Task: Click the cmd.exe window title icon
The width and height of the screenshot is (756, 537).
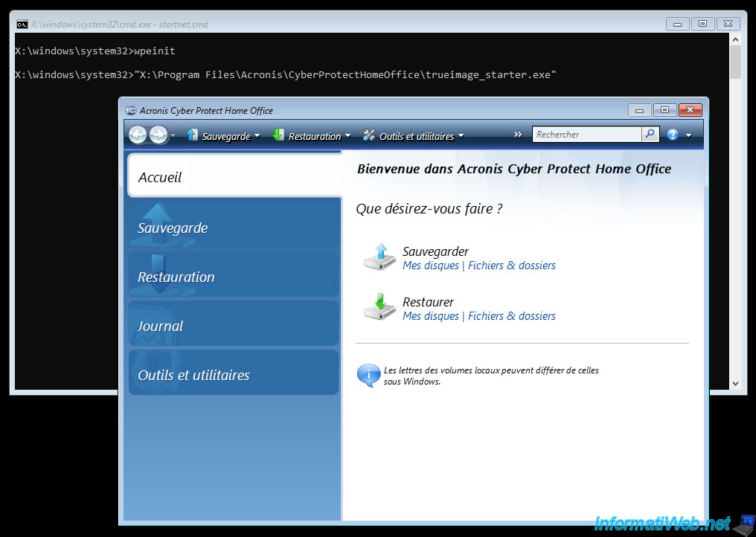Action: point(22,24)
